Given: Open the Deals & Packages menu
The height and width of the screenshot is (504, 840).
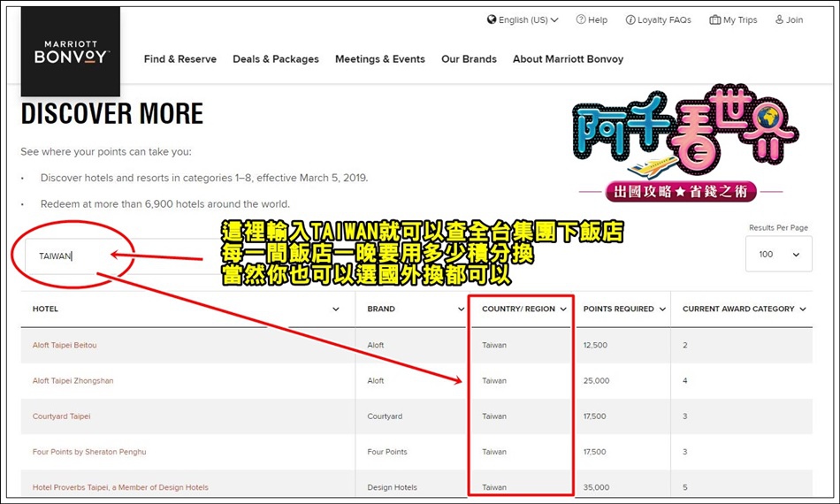Looking at the screenshot, I should click(276, 59).
